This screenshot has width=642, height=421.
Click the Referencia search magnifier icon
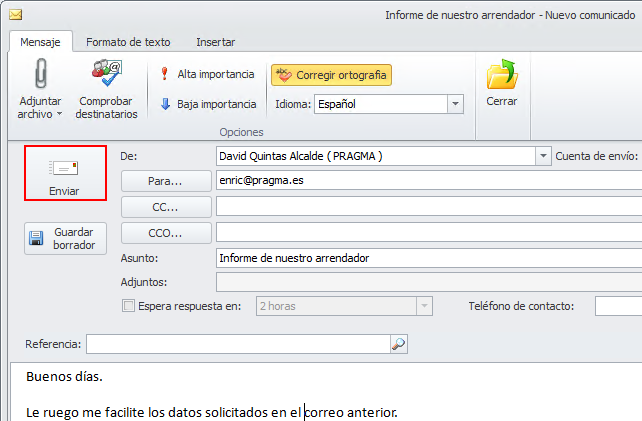[398, 344]
